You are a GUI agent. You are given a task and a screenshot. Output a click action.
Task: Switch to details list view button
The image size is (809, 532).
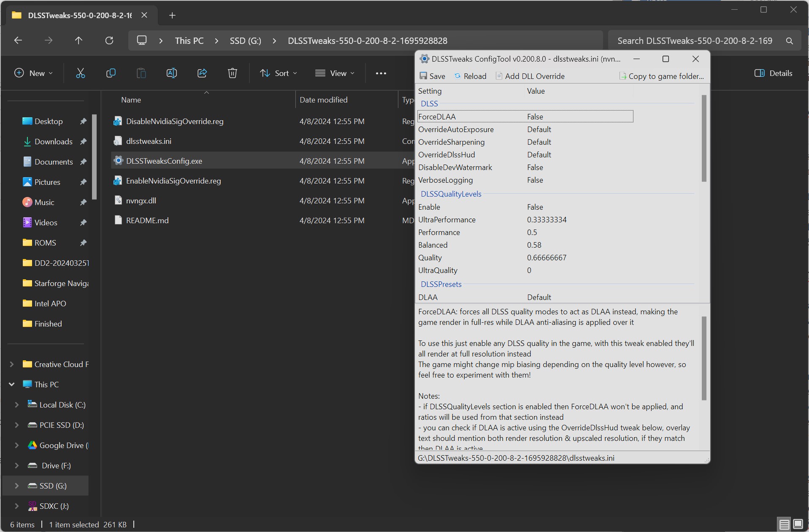pos(784,524)
